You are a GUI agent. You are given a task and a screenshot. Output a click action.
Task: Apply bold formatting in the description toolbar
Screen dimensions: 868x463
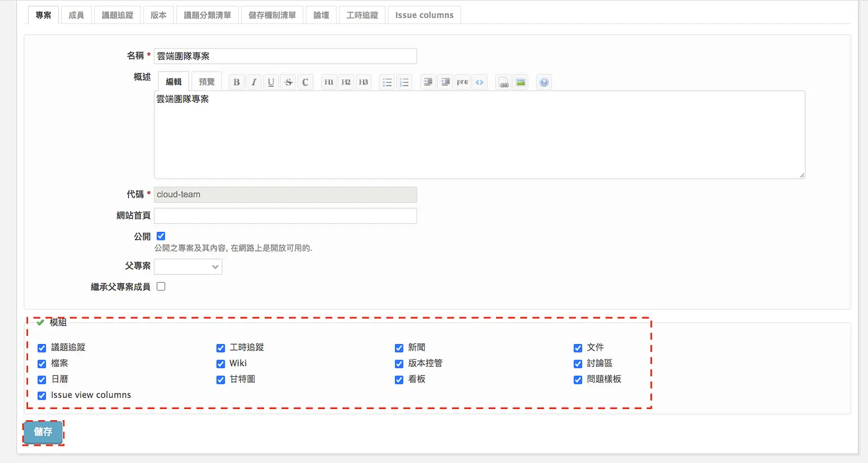point(236,82)
